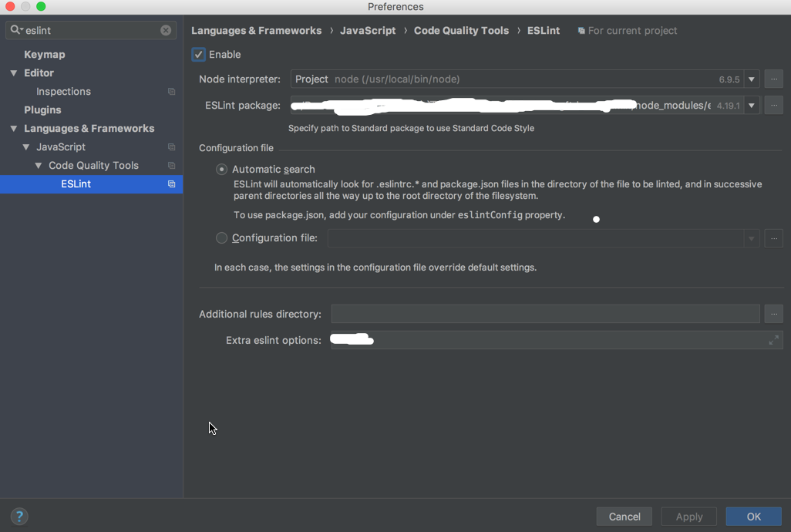The height and width of the screenshot is (532, 791).
Task: Select the Configuration file radio button
Action: point(221,238)
